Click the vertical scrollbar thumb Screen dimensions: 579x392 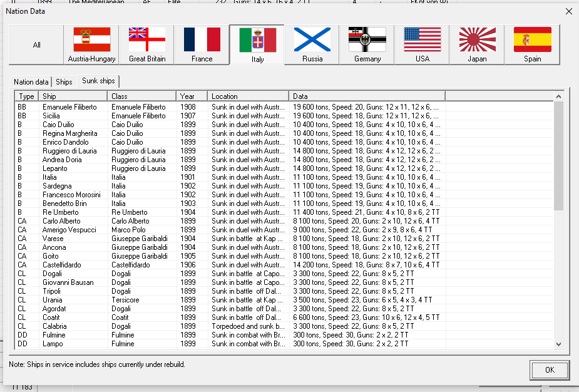(558, 155)
